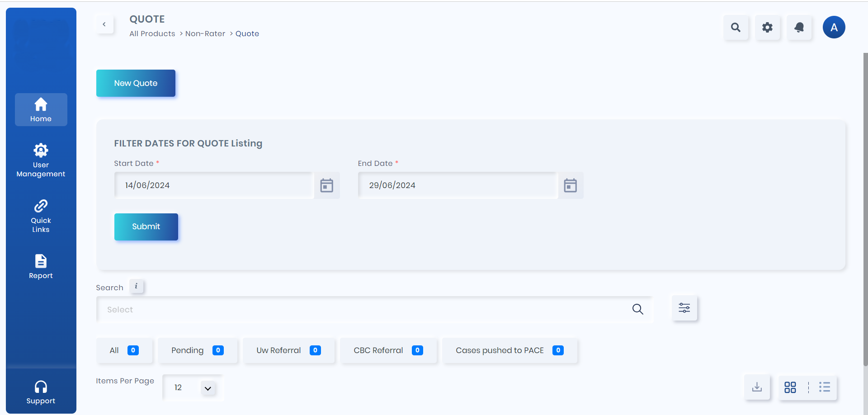
Task: Open the advanced filter sliders icon
Action: point(684,308)
